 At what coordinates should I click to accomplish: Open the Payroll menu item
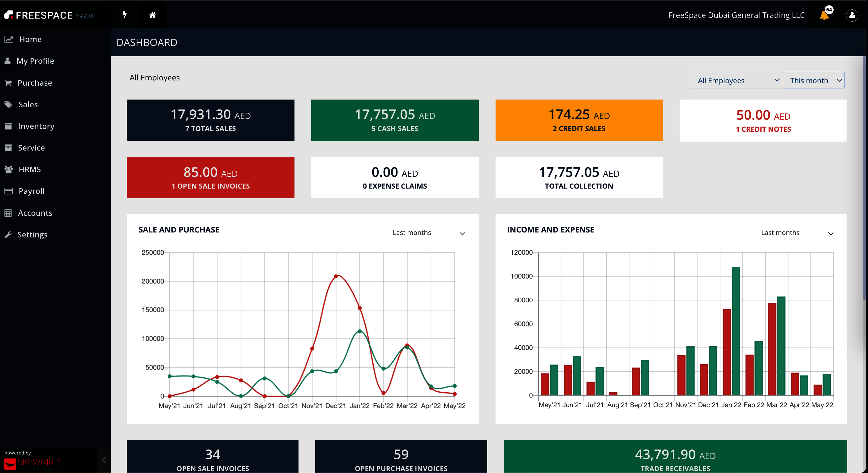(31, 191)
